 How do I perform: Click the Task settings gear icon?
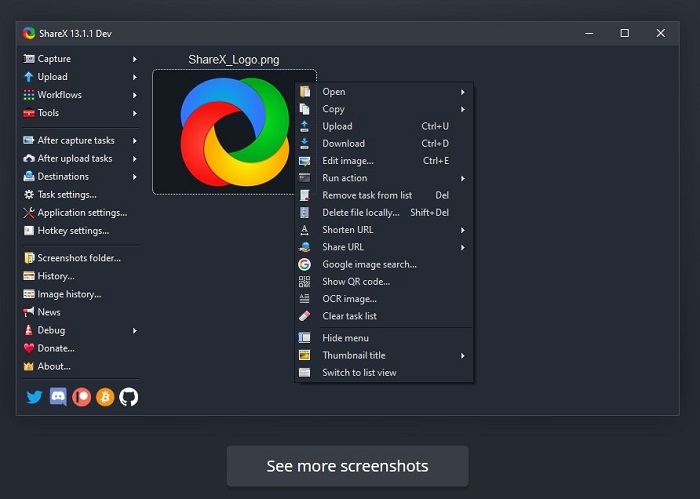[29, 195]
